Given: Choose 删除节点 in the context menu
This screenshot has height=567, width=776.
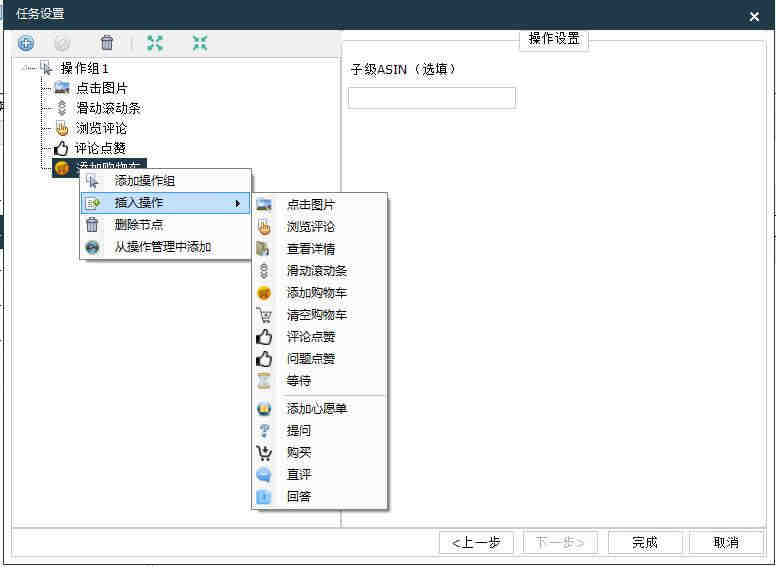Looking at the screenshot, I should point(165,225).
